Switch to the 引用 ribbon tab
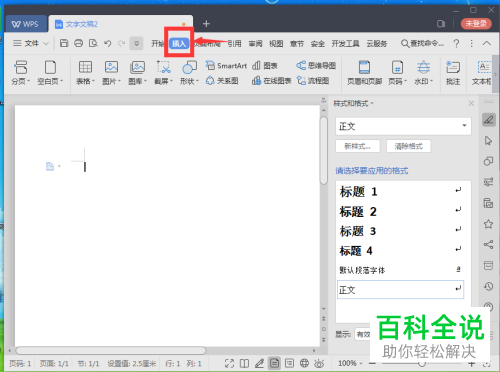 (234, 43)
